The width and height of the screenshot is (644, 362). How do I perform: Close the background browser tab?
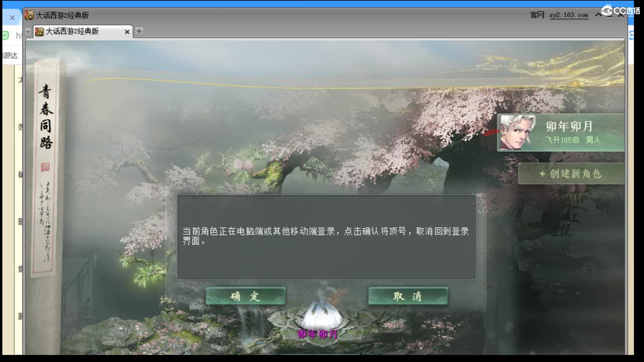[12, 18]
